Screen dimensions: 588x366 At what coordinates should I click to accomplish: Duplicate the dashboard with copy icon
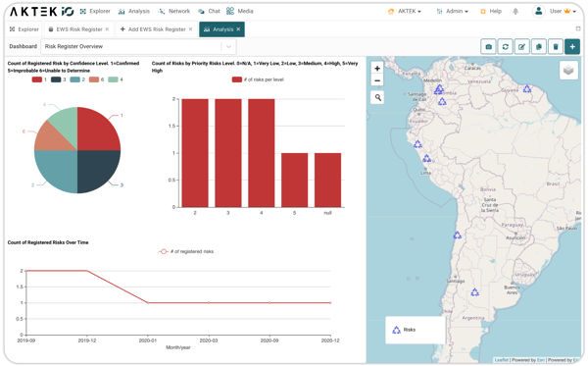[x=538, y=46]
